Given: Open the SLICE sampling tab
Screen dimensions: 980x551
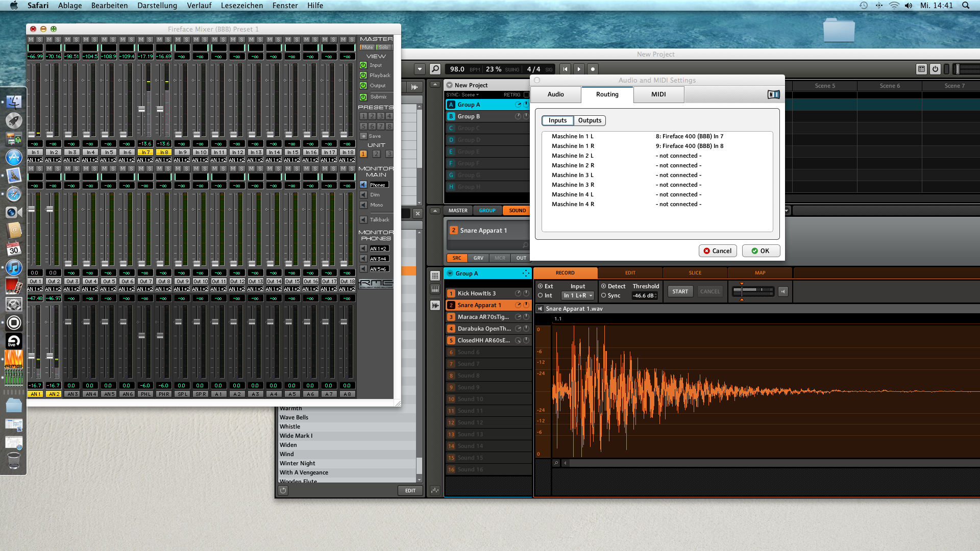Looking at the screenshot, I should tap(695, 273).
